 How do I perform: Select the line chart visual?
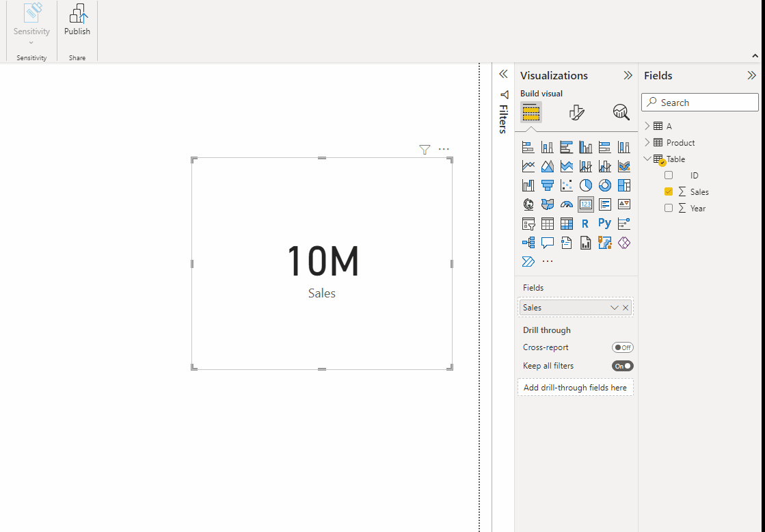[528, 166]
